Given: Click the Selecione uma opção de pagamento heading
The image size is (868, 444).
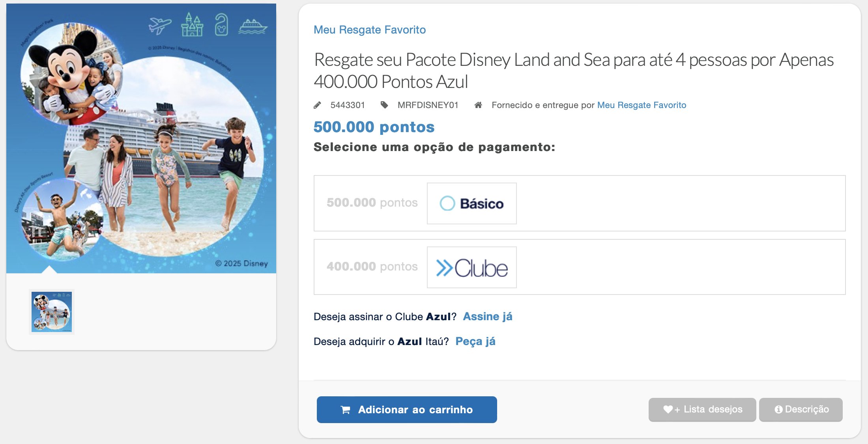Looking at the screenshot, I should point(434,147).
